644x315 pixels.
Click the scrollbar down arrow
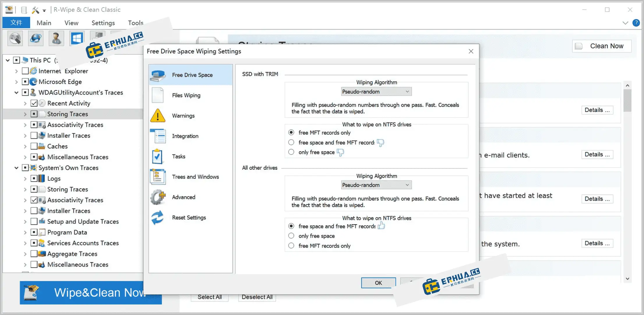[x=627, y=279]
